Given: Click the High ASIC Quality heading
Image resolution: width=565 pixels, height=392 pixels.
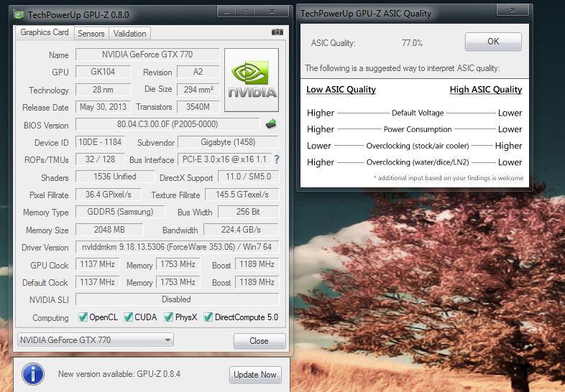Looking at the screenshot, I should (x=486, y=90).
